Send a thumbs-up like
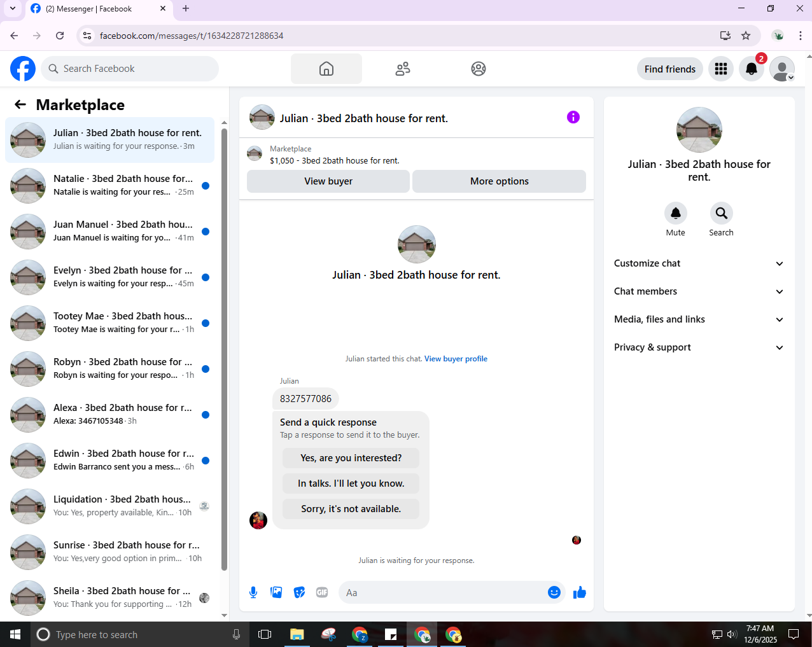The height and width of the screenshot is (647, 812). [x=580, y=592]
